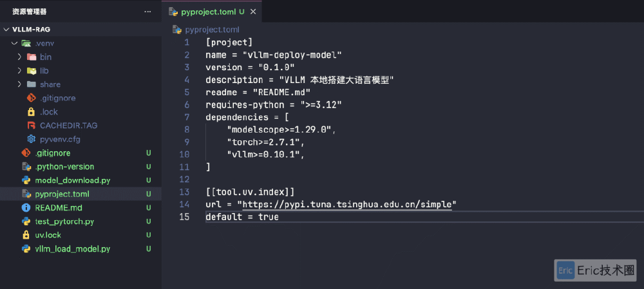Screen dimensions: 644x289
Task: Expand the lib folder chevron
Action: tap(20, 71)
